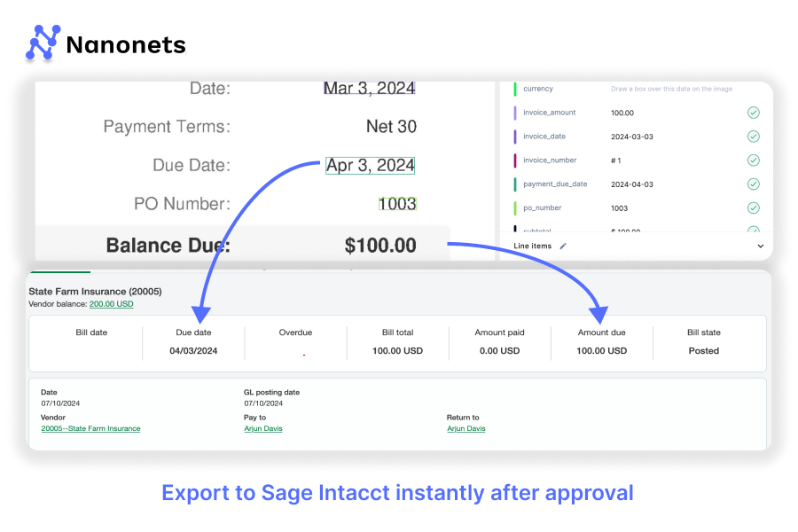Select the highlighted 1003 PO number box
798x532 pixels.
[x=397, y=204]
